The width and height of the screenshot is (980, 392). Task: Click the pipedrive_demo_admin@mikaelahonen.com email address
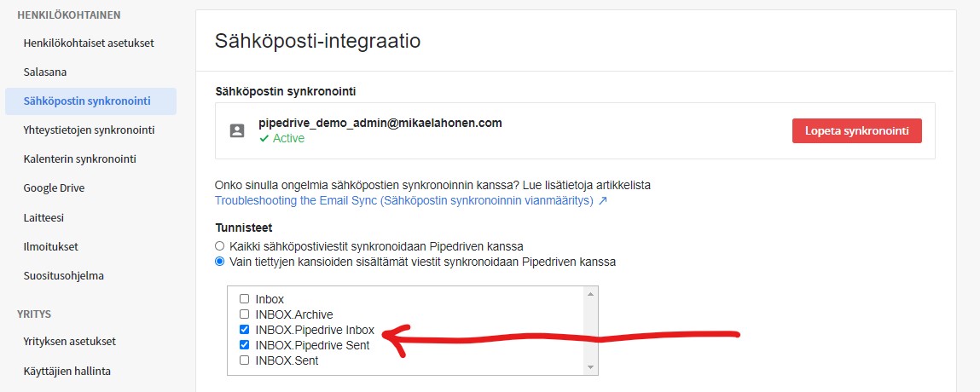[x=380, y=123]
